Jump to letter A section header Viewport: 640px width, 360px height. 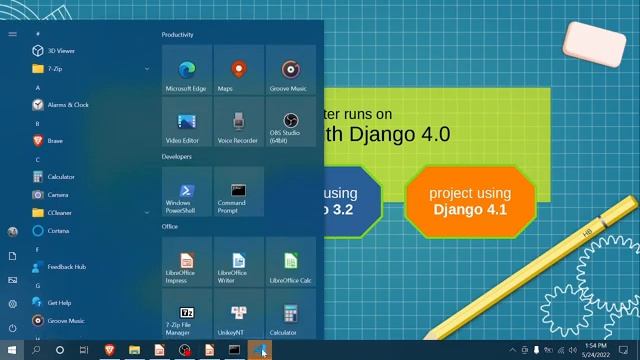coord(38,88)
